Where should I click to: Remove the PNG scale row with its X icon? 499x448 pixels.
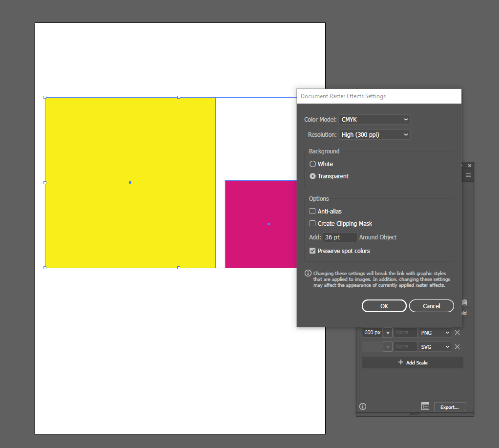pyautogui.click(x=457, y=332)
